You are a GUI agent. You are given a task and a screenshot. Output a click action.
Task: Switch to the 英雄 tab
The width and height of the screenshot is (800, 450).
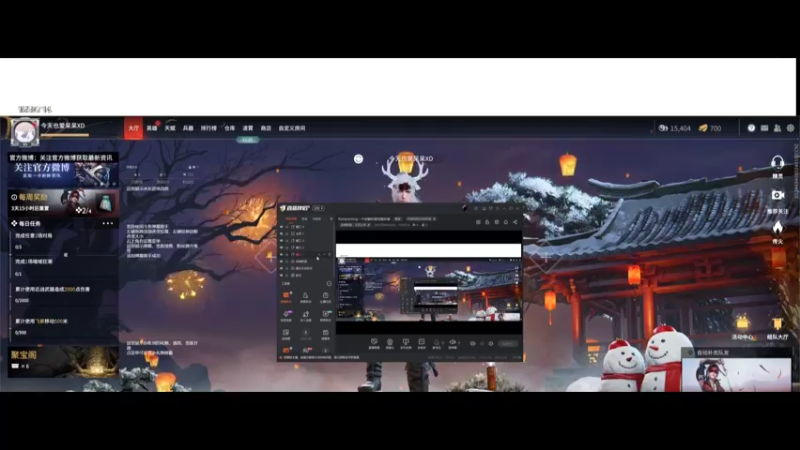point(152,128)
